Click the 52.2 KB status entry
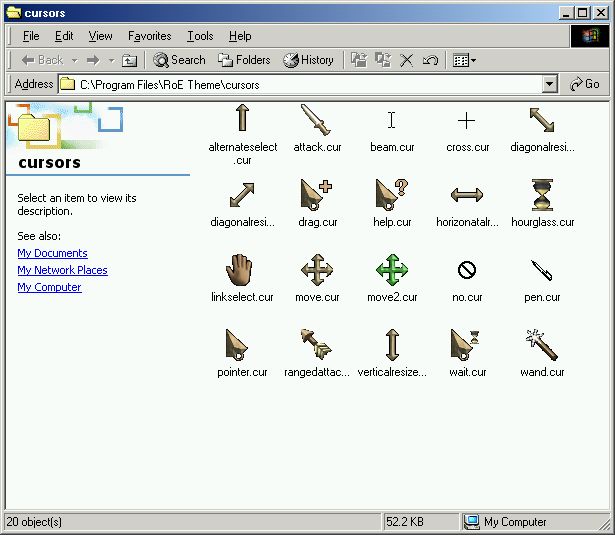 (x=404, y=522)
